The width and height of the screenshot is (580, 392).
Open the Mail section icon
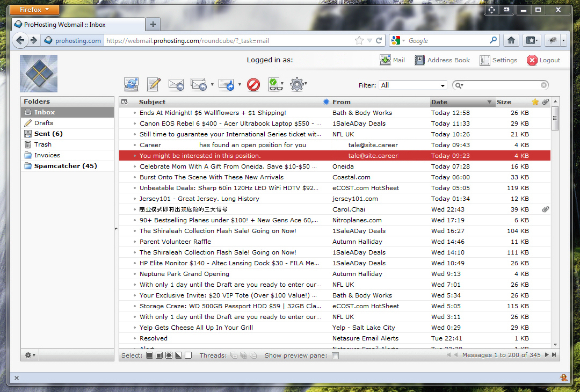tap(385, 60)
